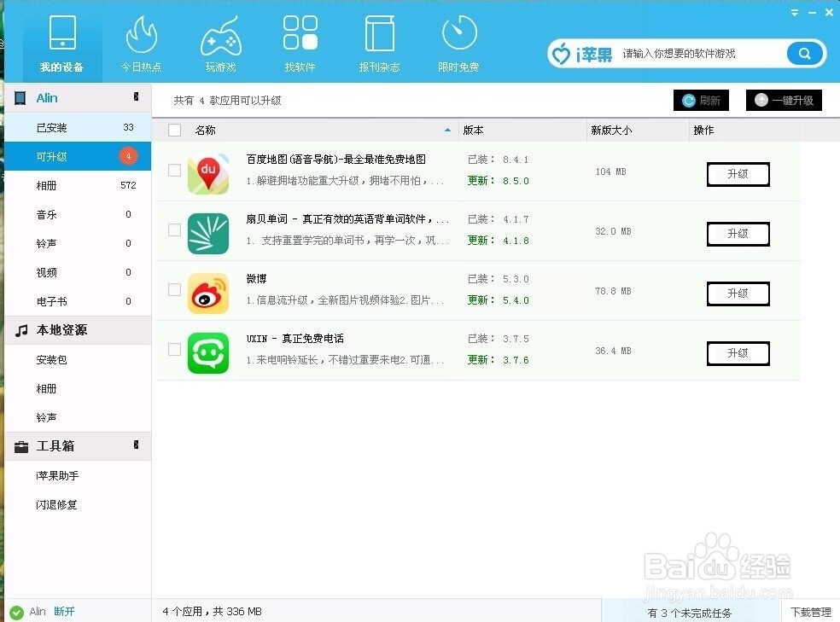The width and height of the screenshot is (840, 622).
Task: Click the Alin device icon in sidebar
Action: [x=20, y=98]
